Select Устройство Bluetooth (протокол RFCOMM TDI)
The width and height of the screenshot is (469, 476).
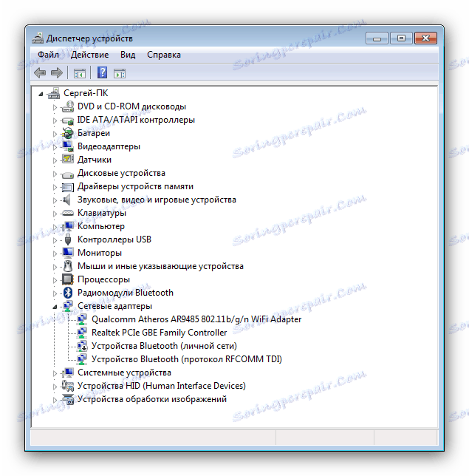[187, 359]
